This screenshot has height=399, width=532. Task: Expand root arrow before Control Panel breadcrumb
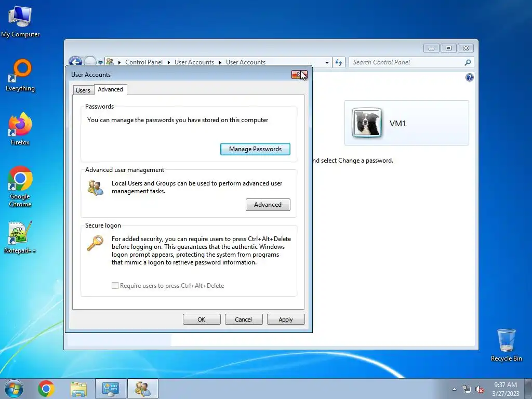pyautogui.click(x=119, y=62)
